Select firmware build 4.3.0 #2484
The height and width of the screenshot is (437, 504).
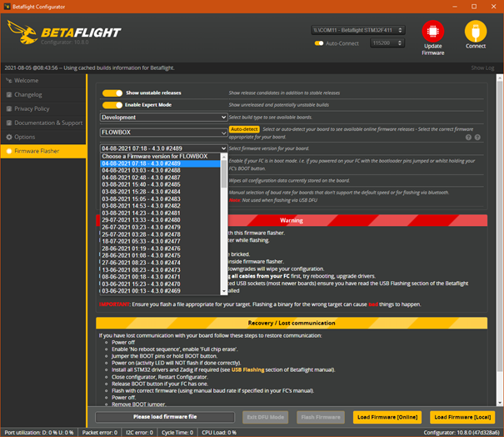161,192
